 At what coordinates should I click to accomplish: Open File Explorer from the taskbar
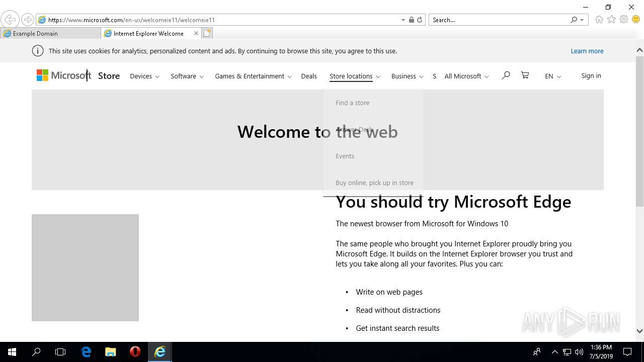[x=111, y=352]
